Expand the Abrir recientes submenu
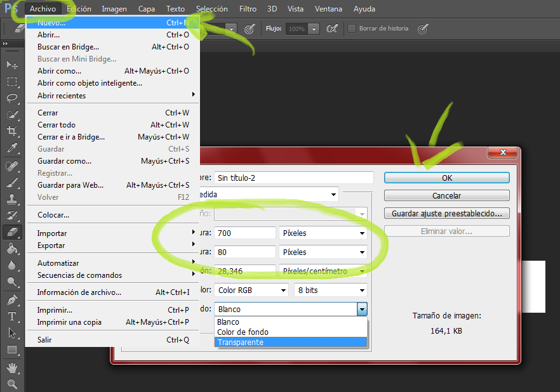Screen dimensions: 560x392 [x=113, y=96]
